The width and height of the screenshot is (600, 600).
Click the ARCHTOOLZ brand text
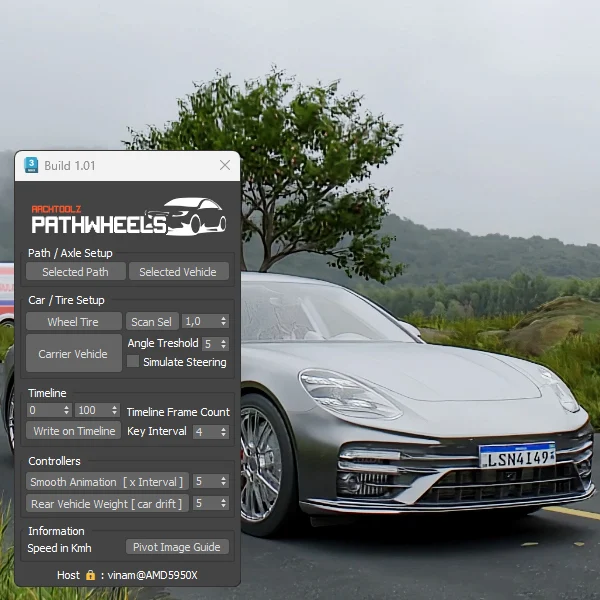56,209
